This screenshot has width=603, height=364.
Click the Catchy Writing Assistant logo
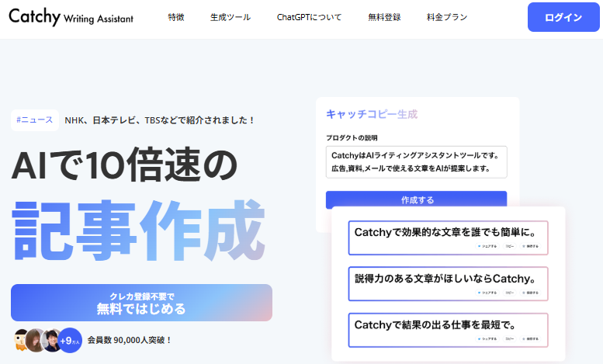click(71, 17)
